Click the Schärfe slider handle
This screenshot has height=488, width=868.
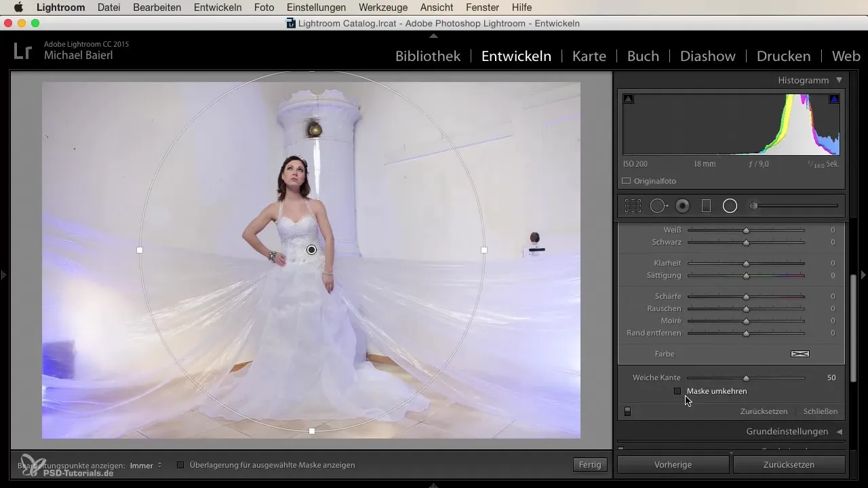(x=746, y=297)
